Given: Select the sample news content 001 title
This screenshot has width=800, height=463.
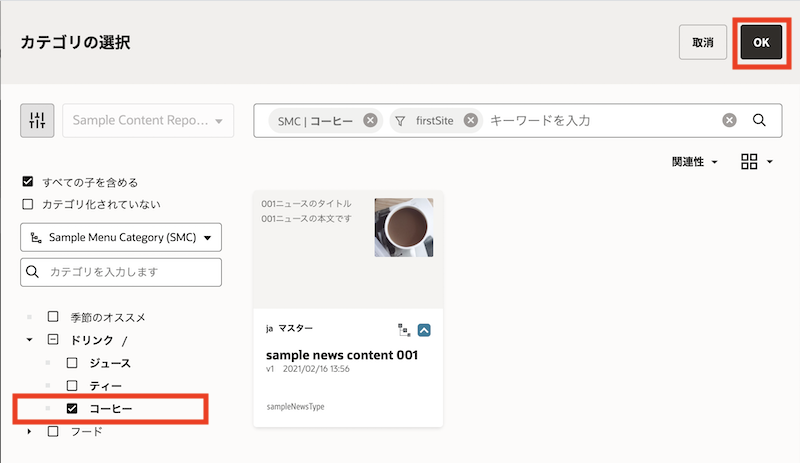Looking at the screenshot, I should coord(342,355).
